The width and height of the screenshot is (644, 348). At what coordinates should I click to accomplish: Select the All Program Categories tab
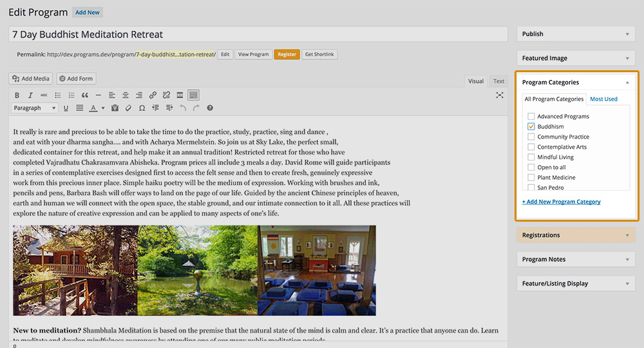(x=554, y=99)
